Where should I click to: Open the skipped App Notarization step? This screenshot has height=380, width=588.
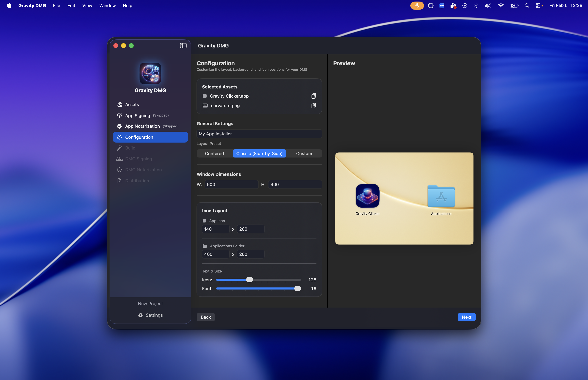click(x=142, y=126)
